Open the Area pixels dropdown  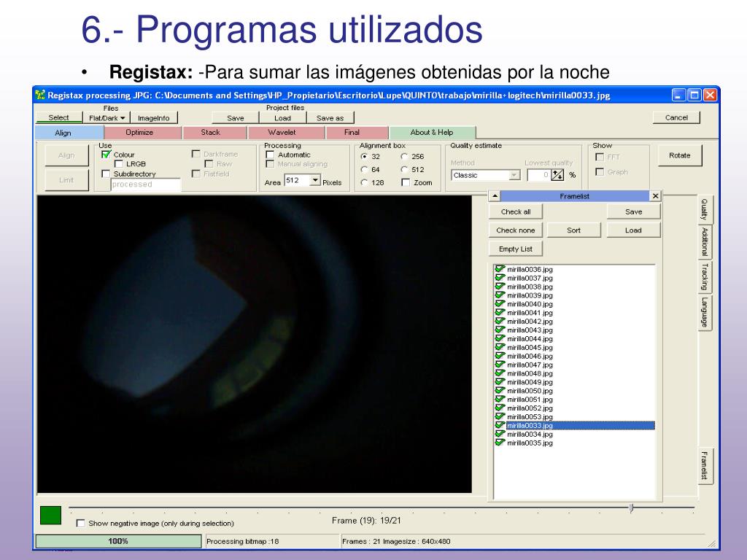[x=315, y=180]
